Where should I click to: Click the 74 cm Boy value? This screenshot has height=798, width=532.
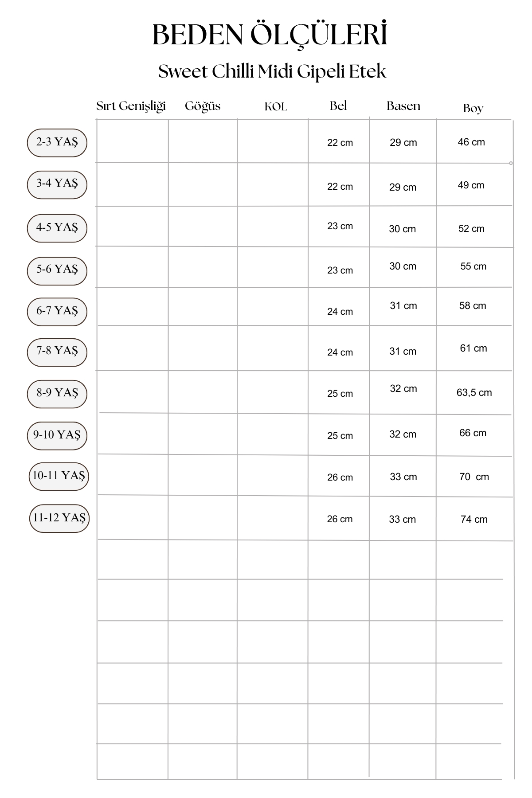pos(474,519)
